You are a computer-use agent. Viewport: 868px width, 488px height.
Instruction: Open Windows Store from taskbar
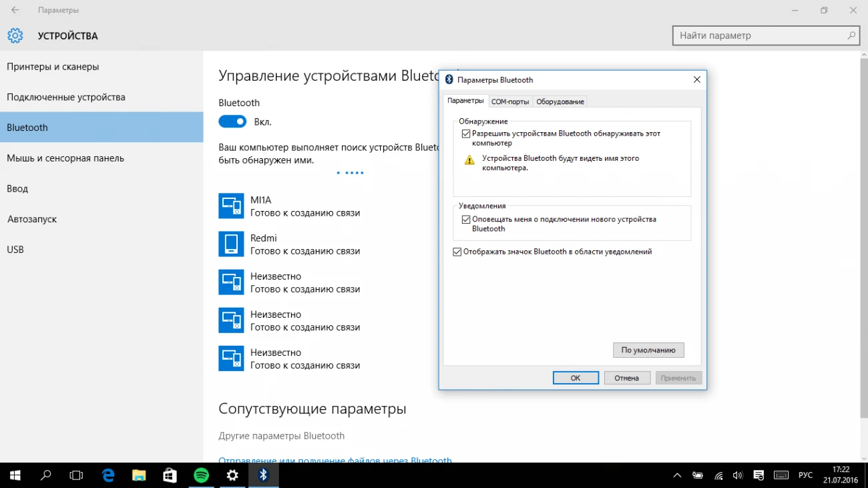(x=170, y=475)
